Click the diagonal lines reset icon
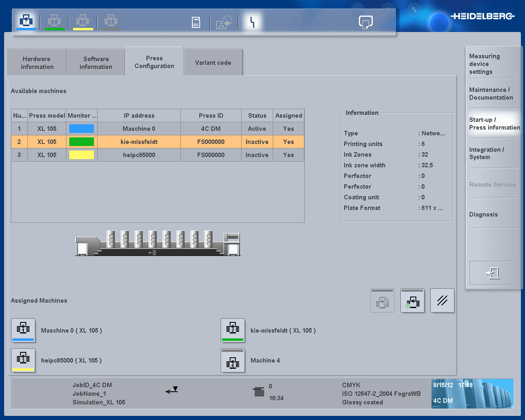525x420 pixels. pyautogui.click(x=442, y=300)
